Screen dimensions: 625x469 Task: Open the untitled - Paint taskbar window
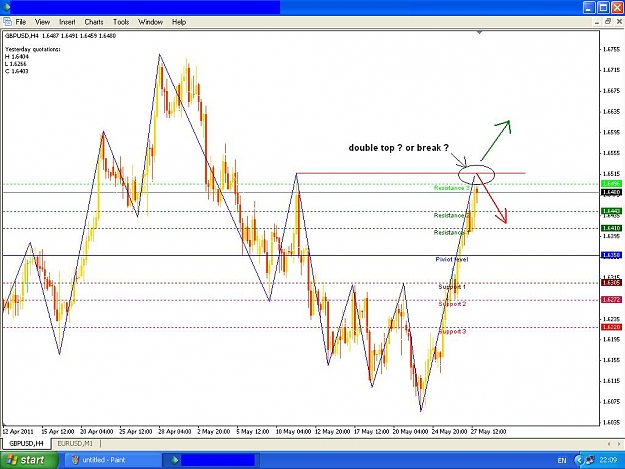(x=112, y=460)
